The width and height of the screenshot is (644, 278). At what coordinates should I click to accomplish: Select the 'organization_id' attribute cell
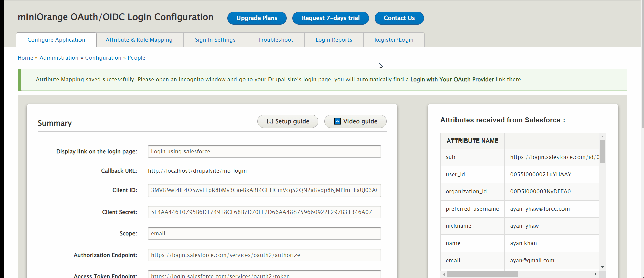point(473,191)
